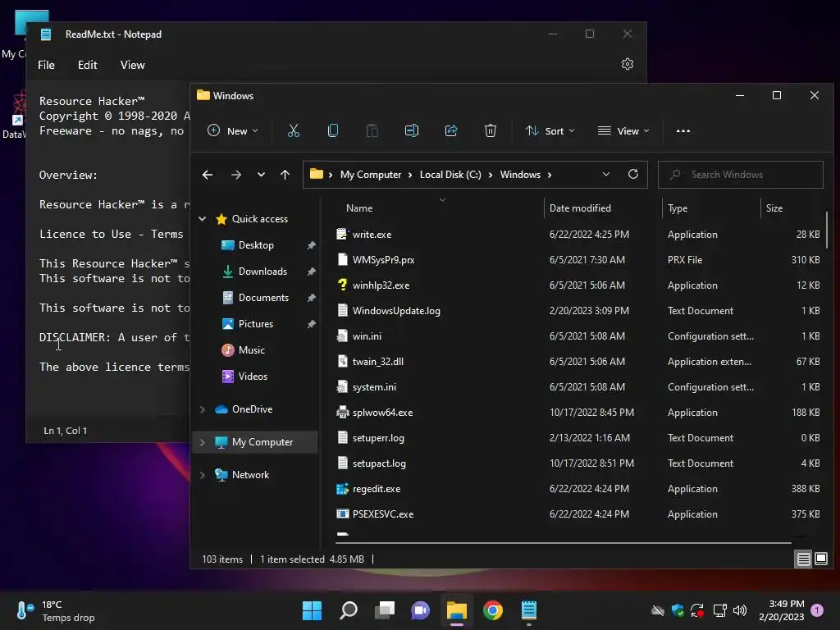Expand address bar history dropdown

coord(606,174)
